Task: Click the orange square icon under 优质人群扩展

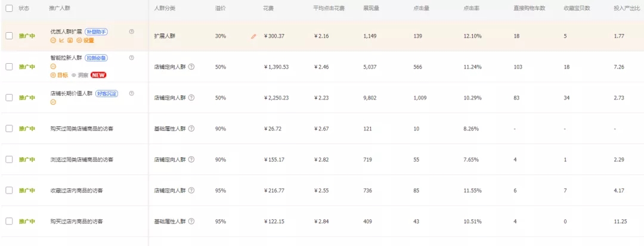Action: click(x=70, y=41)
